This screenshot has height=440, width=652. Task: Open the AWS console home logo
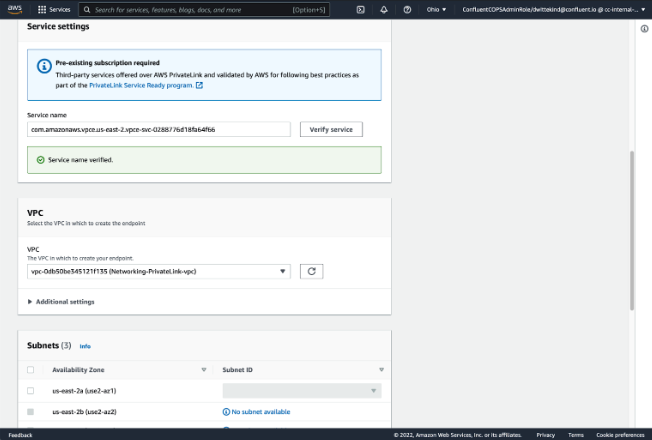[x=15, y=9]
